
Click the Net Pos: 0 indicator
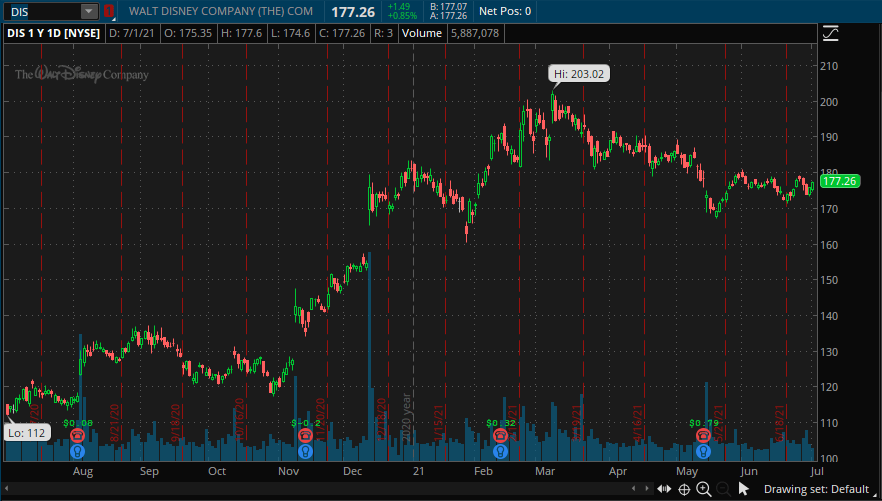(505, 11)
